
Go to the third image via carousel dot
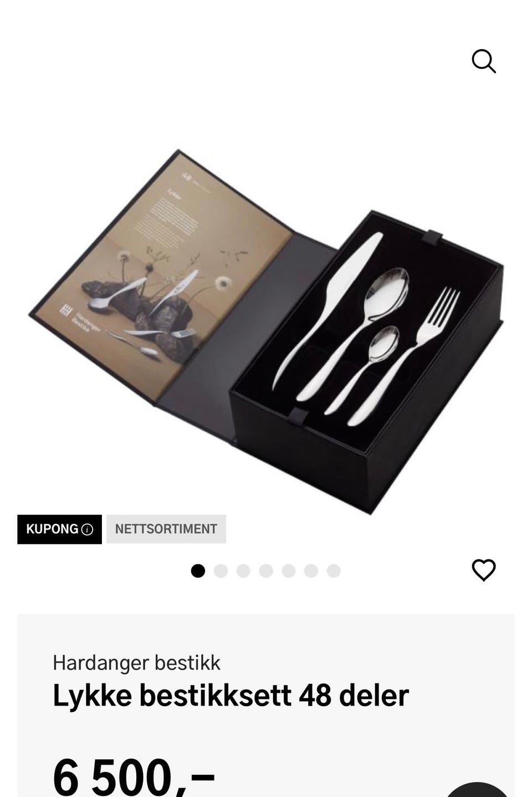(x=243, y=571)
